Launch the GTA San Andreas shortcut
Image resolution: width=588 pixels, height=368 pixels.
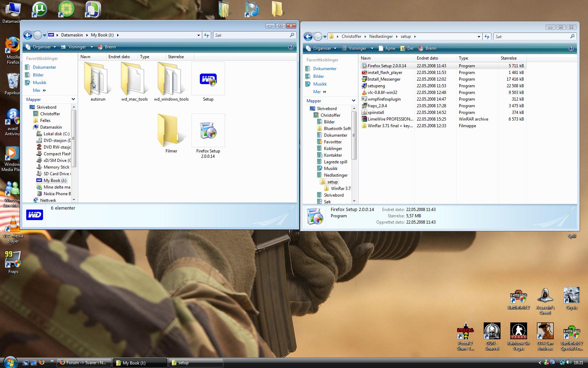[545, 337]
